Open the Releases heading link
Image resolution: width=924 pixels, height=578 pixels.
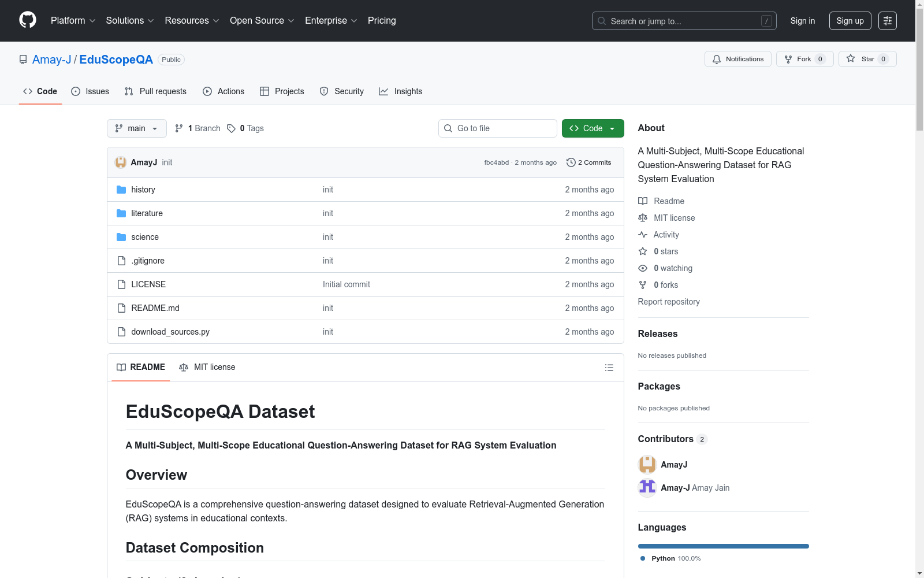click(658, 334)
